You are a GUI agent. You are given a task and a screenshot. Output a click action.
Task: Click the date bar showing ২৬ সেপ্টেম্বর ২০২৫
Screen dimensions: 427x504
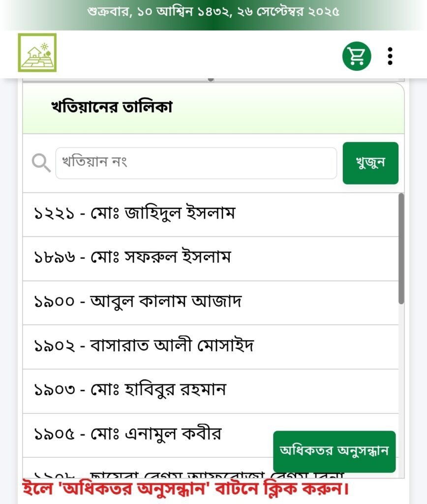coord(213,12)
